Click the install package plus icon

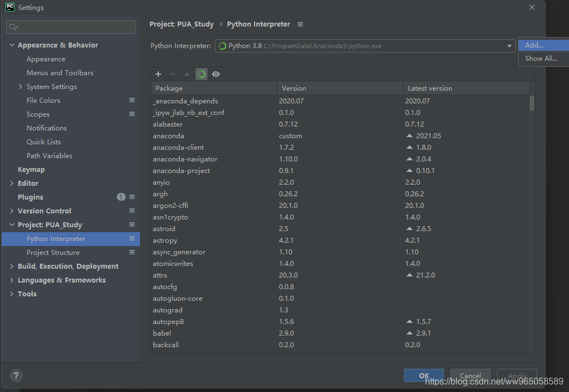click(x=158, y=74)
